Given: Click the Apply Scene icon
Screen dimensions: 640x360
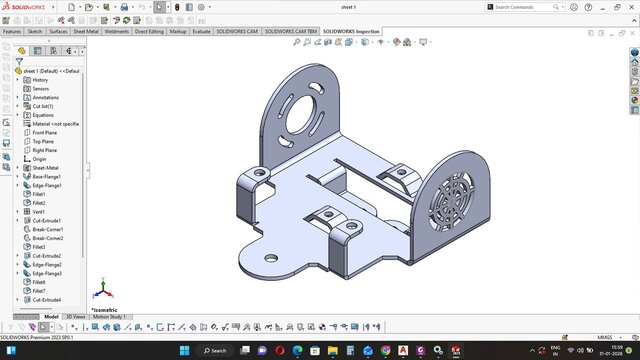Looking at the screenshot, I should pyautogui.click(x=407, y=42).
